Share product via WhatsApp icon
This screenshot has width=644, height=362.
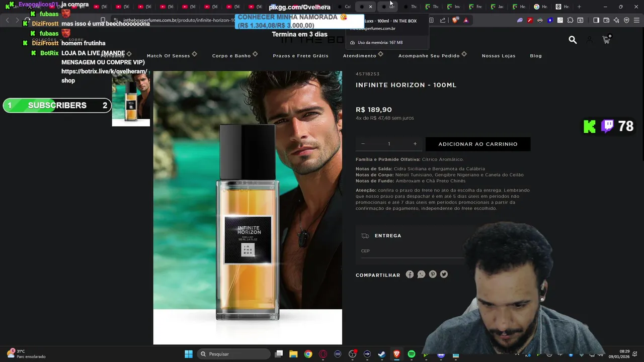(421, 275)
